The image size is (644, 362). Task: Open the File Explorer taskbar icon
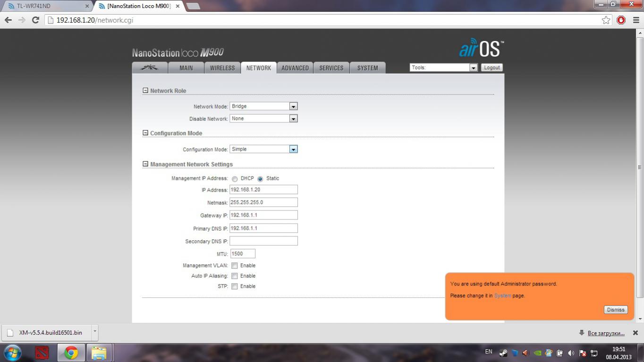99,353
